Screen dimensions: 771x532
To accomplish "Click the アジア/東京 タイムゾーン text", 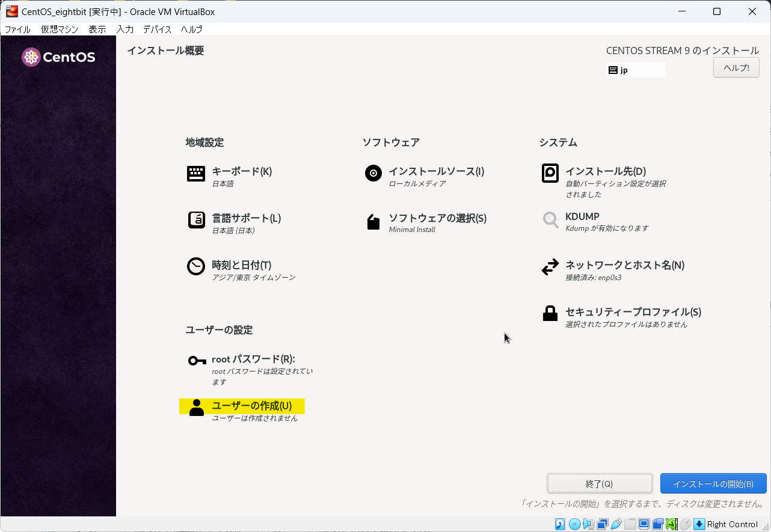I will (254, 278).
